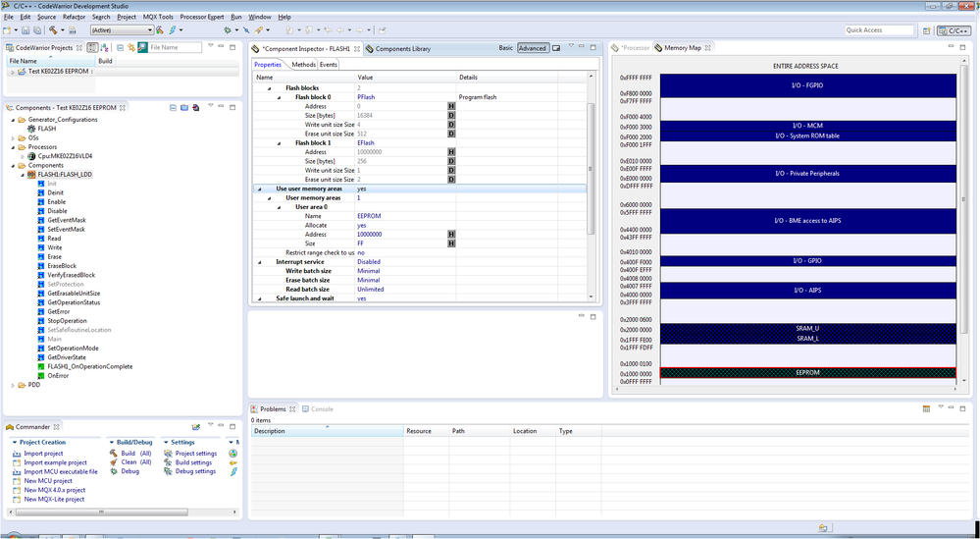Viewport: 980px width, 539px height.
Task: Click the H icon beside User area Size FF
Action: [x=451, y=243]
